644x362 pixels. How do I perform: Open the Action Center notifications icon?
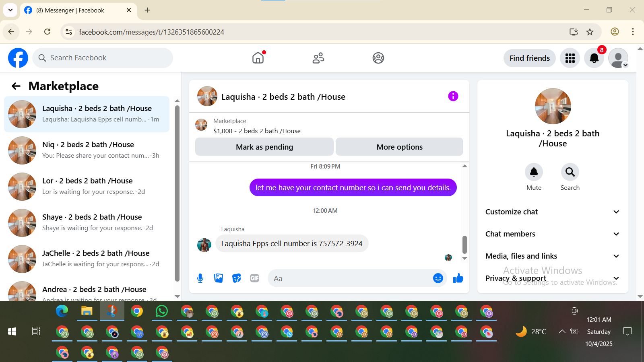pyautogui.click(x=627, y=331)
